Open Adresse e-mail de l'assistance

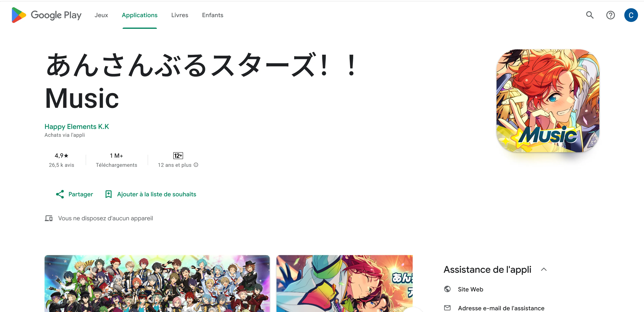pos(501,308)
